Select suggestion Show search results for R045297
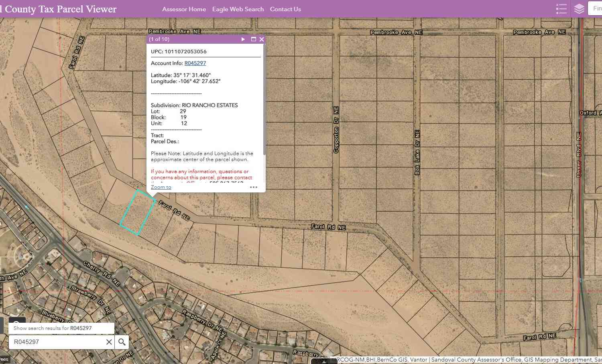Viewport: 602px width, 364px height. (61, 328)
